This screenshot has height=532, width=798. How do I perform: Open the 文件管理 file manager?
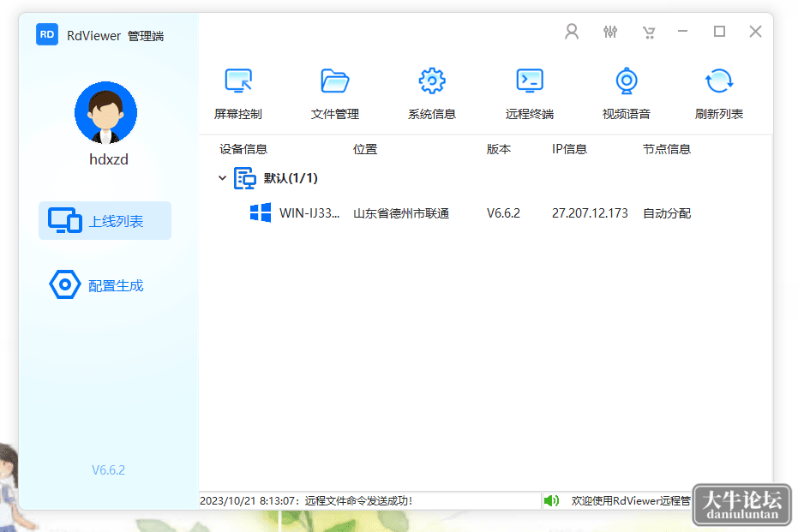(x=335, y=94)
